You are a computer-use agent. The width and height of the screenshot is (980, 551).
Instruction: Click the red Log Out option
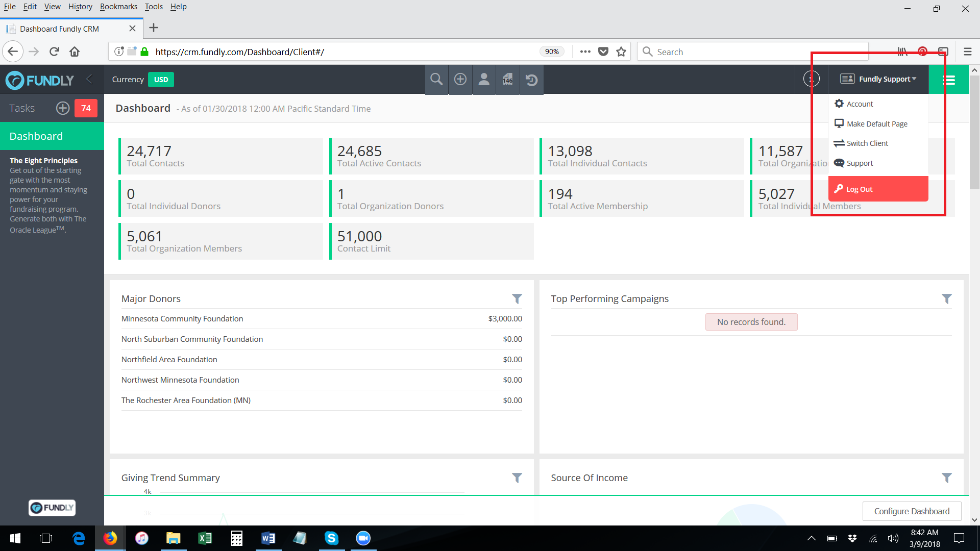(x=878, y=189)
